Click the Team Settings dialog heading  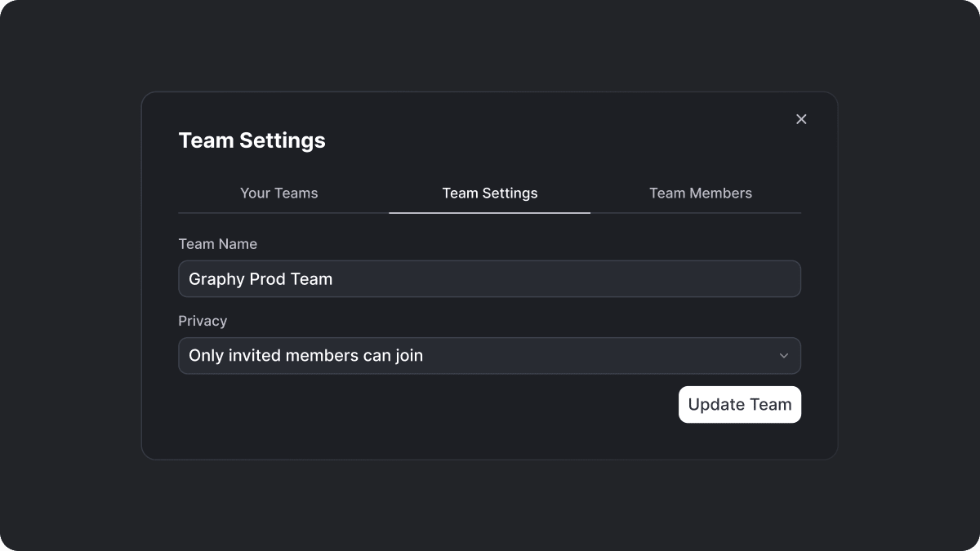coord(252,140)
